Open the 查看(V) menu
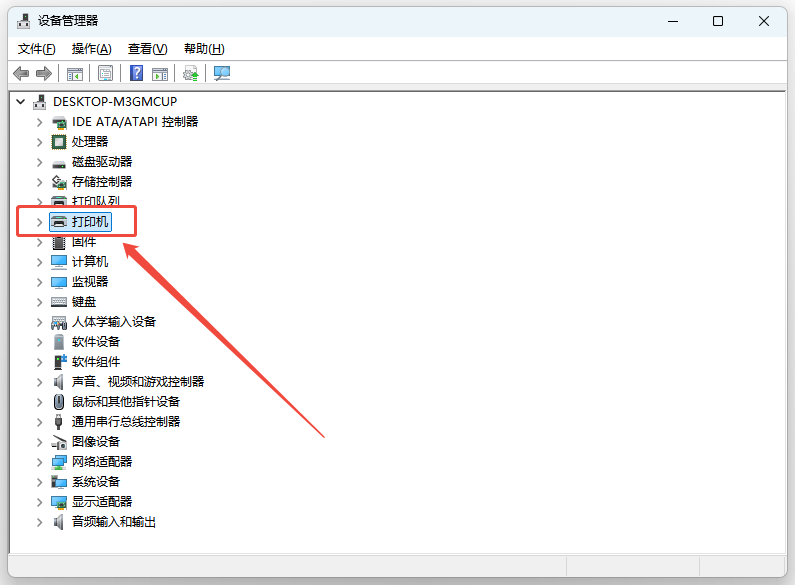 coord(148,49)
